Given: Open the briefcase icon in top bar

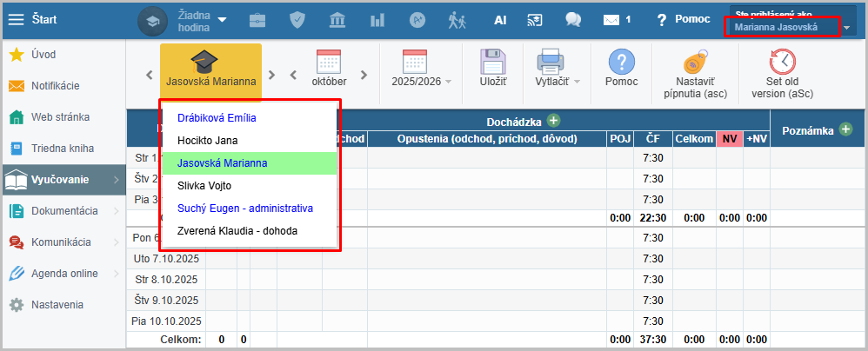Looking at the screenshot, I should pyautogui.click(x=258, y=19).
